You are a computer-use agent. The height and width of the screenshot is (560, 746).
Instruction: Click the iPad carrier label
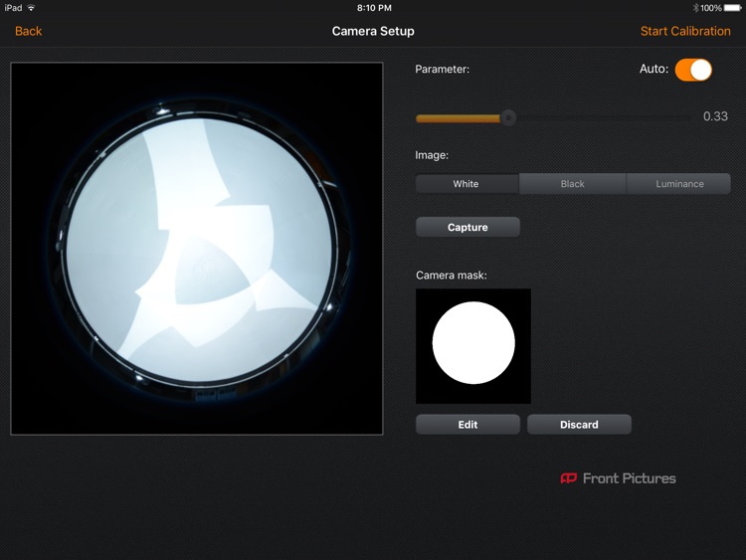point(13,8)
